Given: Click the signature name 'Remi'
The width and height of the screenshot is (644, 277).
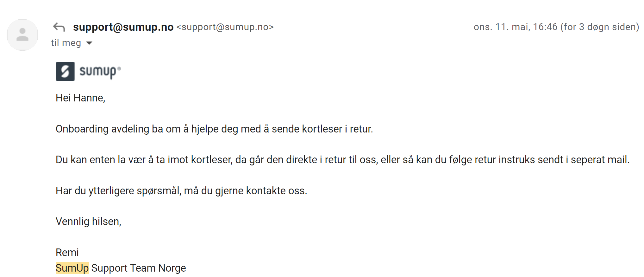Looking at the screenshot, I should [x=67, y=253].
